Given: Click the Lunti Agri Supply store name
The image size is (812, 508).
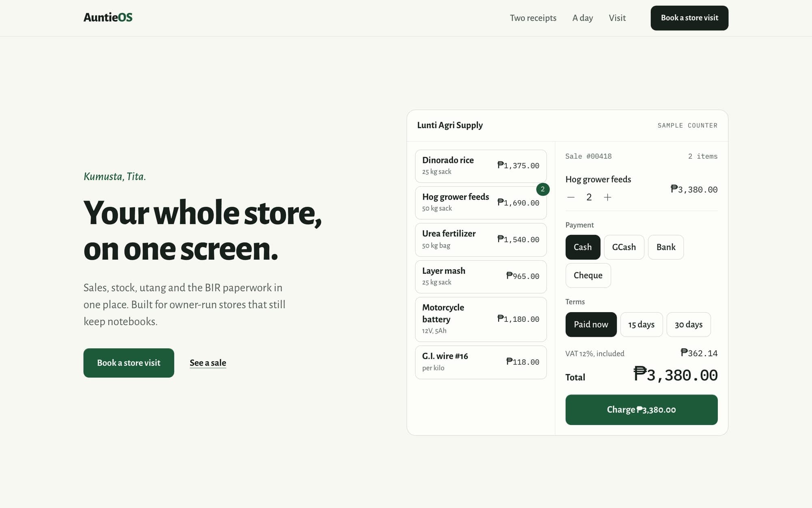Looking at the screenshot, I should (x=450, y=125).
